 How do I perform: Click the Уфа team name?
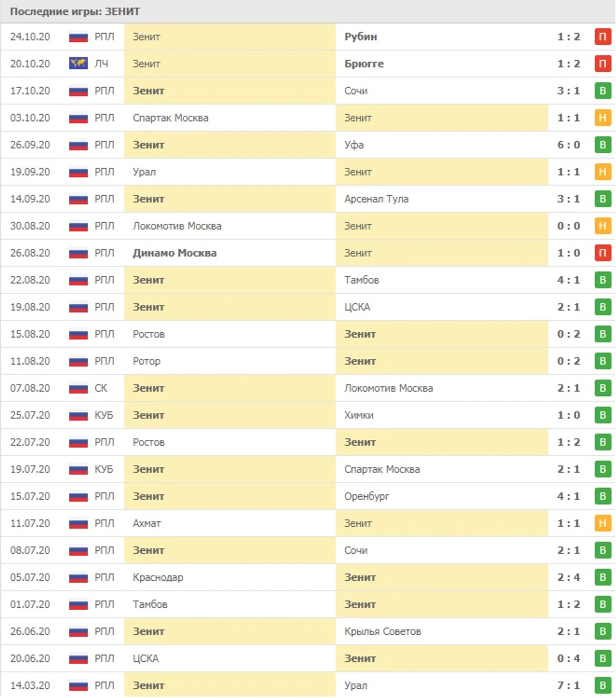click(x=354, y=145)
